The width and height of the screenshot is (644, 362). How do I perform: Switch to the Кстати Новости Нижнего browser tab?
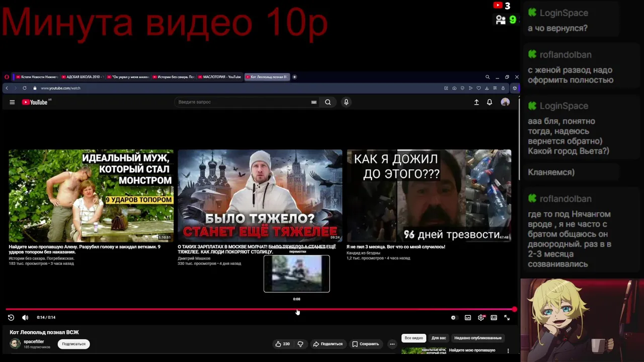point(37,77)
